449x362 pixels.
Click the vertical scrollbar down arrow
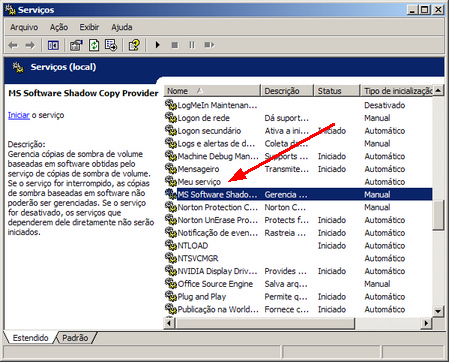tap(438, 311)
